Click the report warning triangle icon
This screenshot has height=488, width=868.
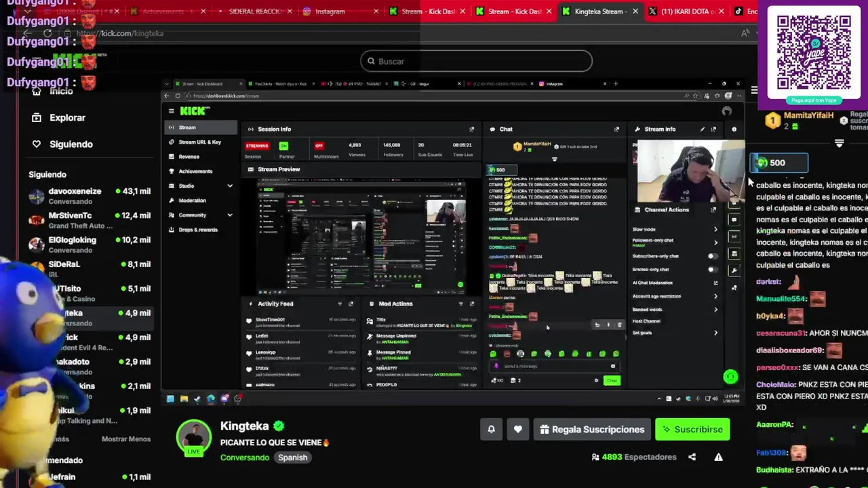(718, 457)
